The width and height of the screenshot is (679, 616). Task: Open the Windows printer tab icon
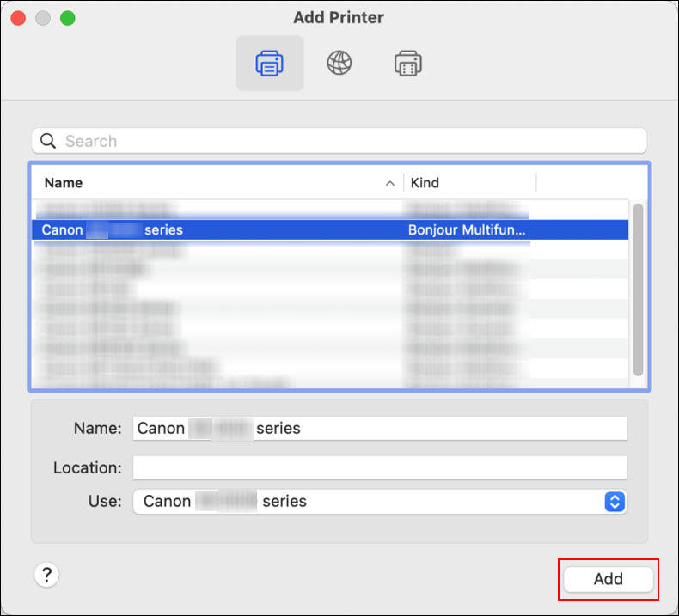click(x=408, y=64)
